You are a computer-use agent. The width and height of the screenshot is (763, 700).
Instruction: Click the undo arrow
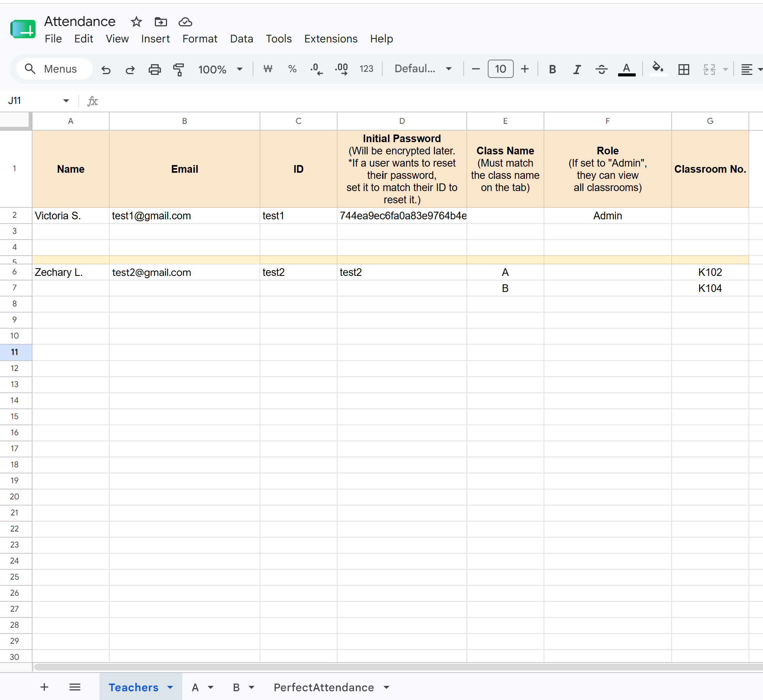106,69
